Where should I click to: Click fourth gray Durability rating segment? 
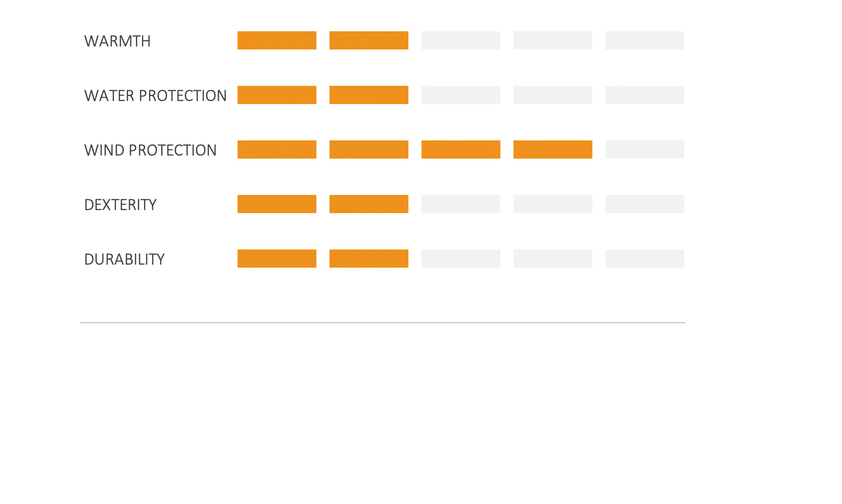point(553,259)
